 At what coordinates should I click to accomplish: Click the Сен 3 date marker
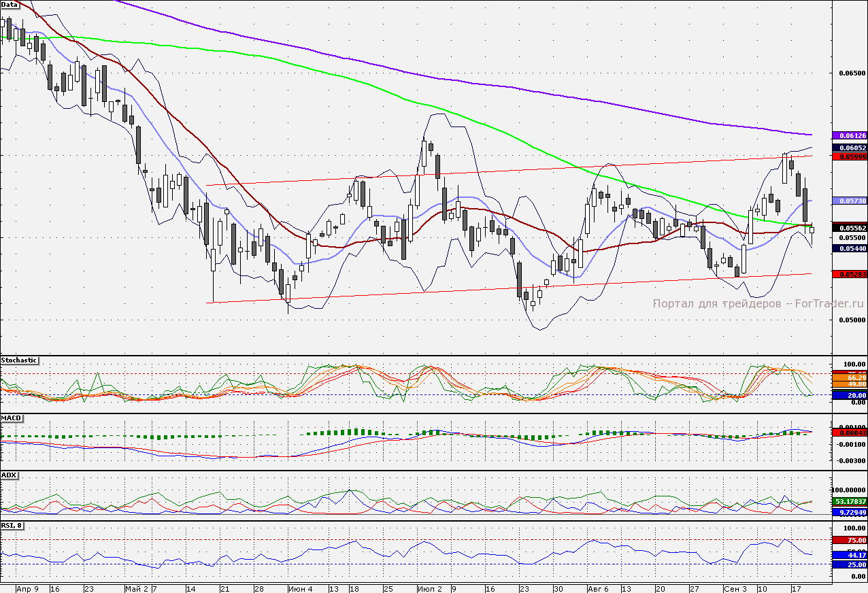point(735,588)
